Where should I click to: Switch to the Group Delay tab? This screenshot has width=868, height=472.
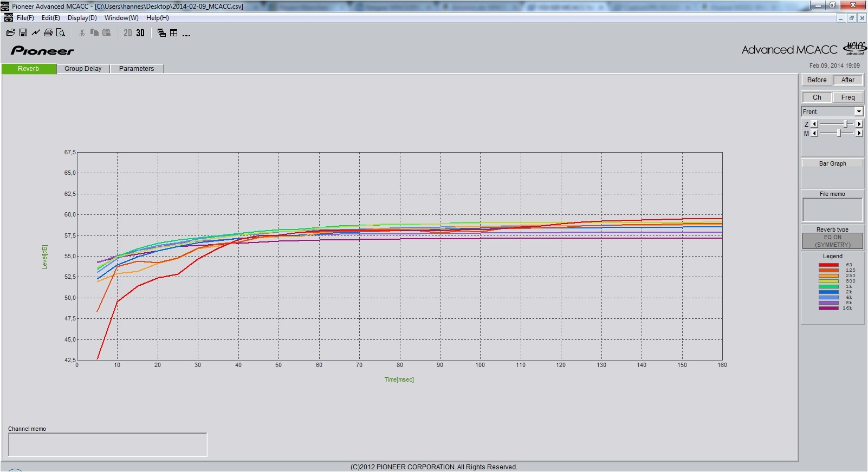click(x=83, y=69)
